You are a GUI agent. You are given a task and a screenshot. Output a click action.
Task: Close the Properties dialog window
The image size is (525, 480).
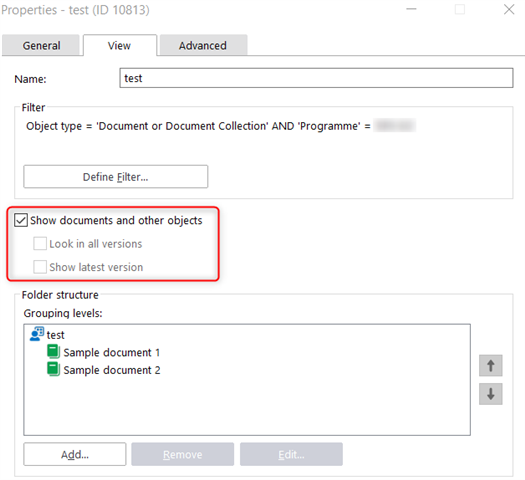tap(509, 9)
